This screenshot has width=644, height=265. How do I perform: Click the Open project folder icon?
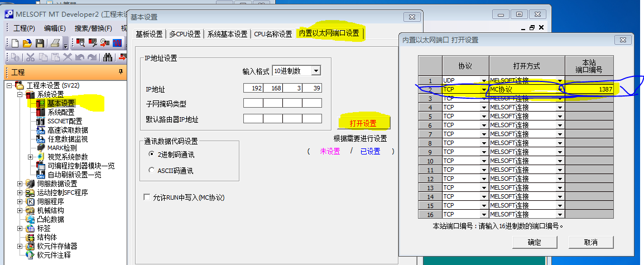(x=27, y=43)
